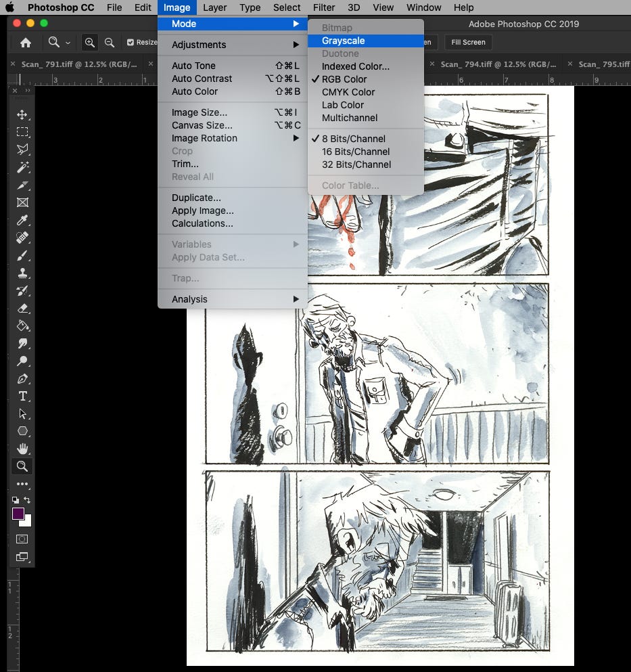The width and height of the screenshot is (631, 672).
Task: Select the Brush tool
Action: tap(22, 256)
